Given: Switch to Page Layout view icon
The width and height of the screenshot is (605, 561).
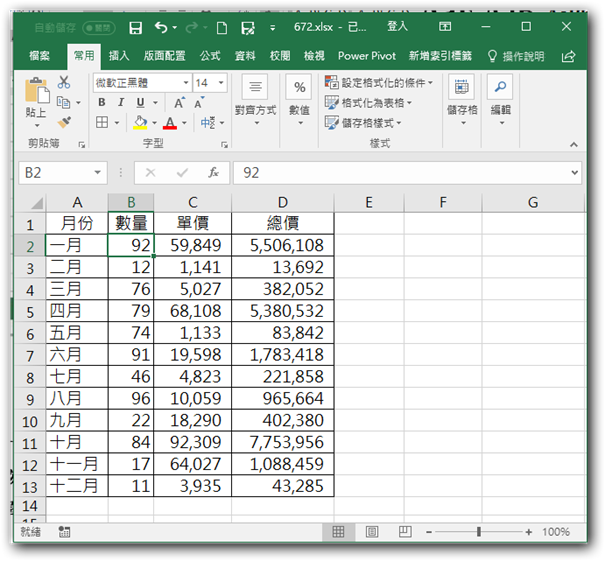Looking at the screenshot, I should tap(372, 532).
